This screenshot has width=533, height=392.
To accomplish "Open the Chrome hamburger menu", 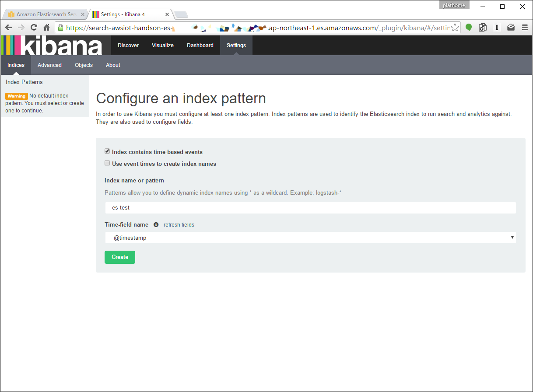I will [x=524, y=28].
